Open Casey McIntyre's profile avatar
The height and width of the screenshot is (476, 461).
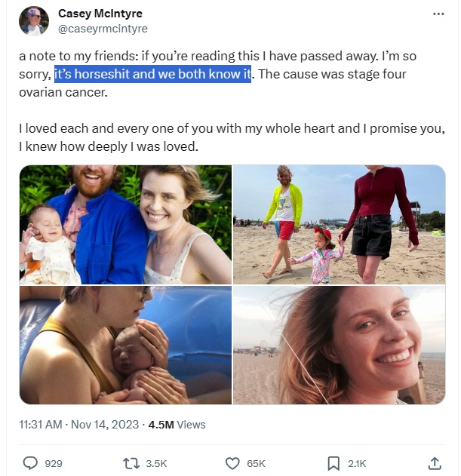pos(34,21)
